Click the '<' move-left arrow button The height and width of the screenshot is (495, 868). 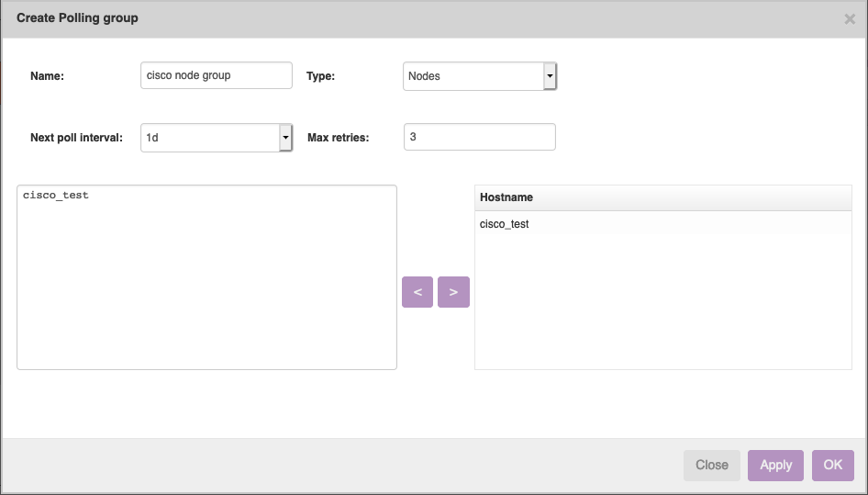[x=417, y=292]
